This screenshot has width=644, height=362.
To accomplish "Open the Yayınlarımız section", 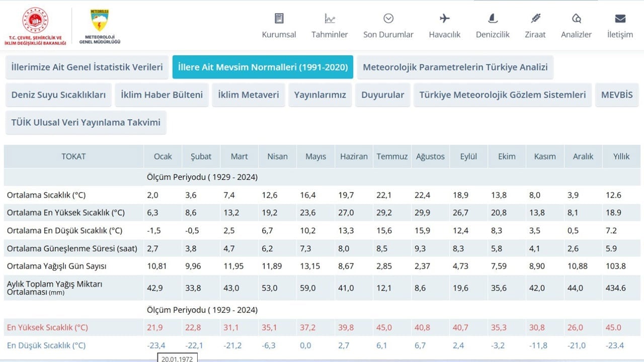I will 320,95.
